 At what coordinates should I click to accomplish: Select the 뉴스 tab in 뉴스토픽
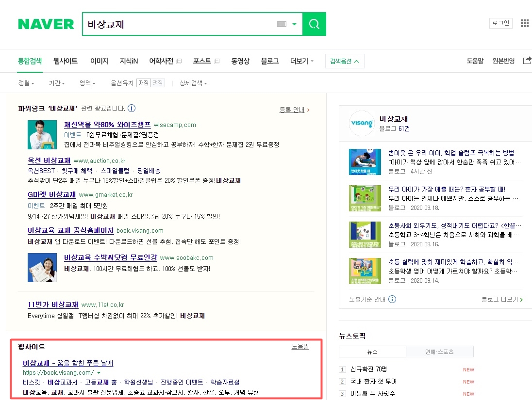click(x=372, y=352)
